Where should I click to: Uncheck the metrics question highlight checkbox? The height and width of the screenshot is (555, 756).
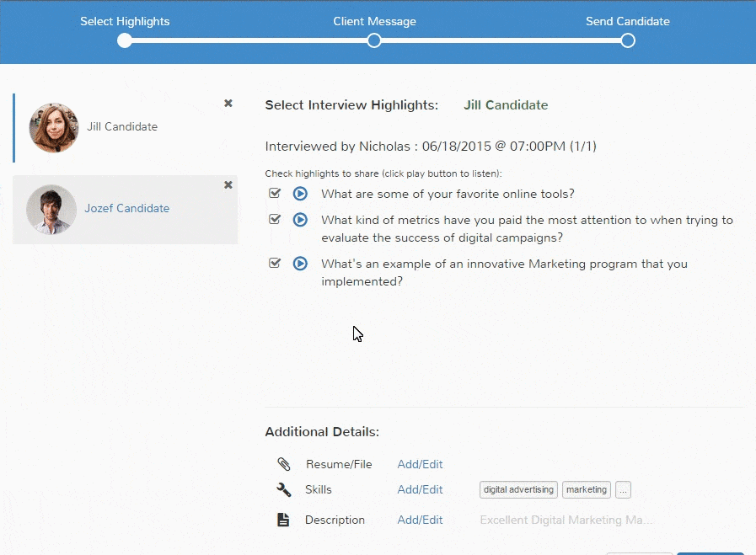[275, 219]
